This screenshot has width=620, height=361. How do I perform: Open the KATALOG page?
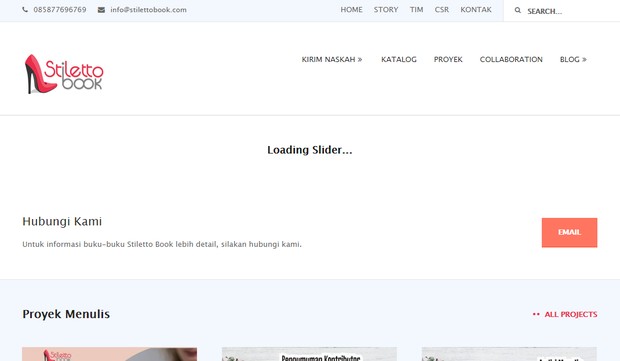pyautogui.click(x=399, y=59)
